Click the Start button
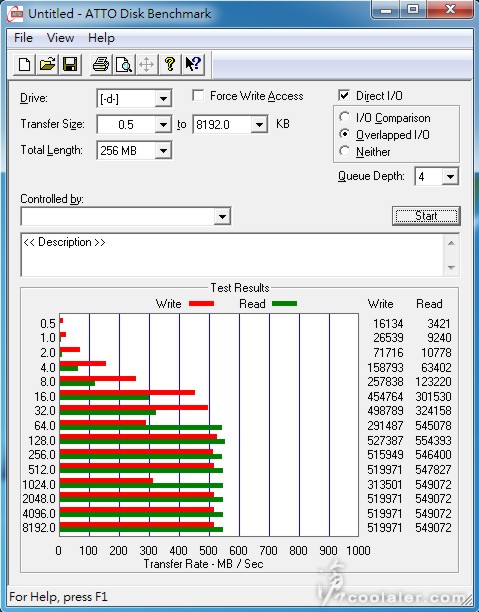This screenshot has width=479, height=612. tap(426, 216)
